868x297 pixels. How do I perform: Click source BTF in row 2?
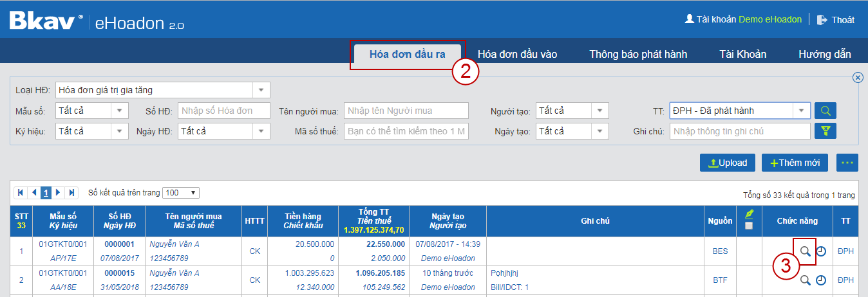(720, 280)
